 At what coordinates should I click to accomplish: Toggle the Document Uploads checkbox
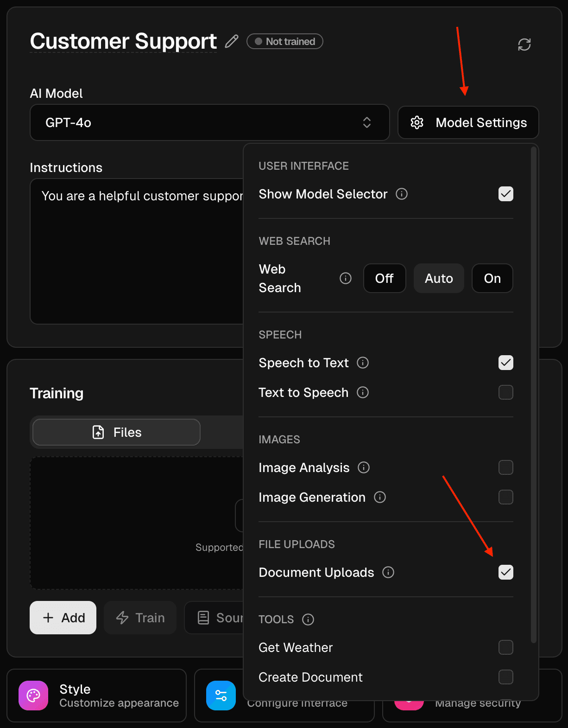(505, 572)
